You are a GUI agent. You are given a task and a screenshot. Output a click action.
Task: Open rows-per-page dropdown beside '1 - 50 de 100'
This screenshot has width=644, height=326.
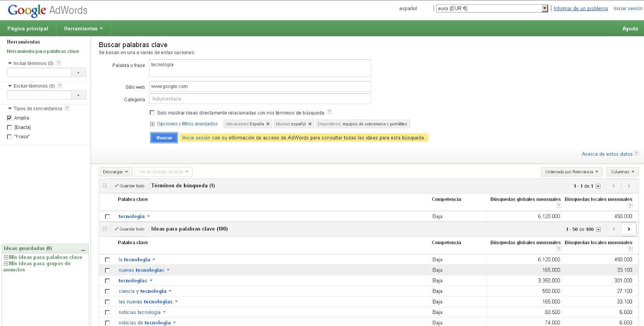[599, 229]
